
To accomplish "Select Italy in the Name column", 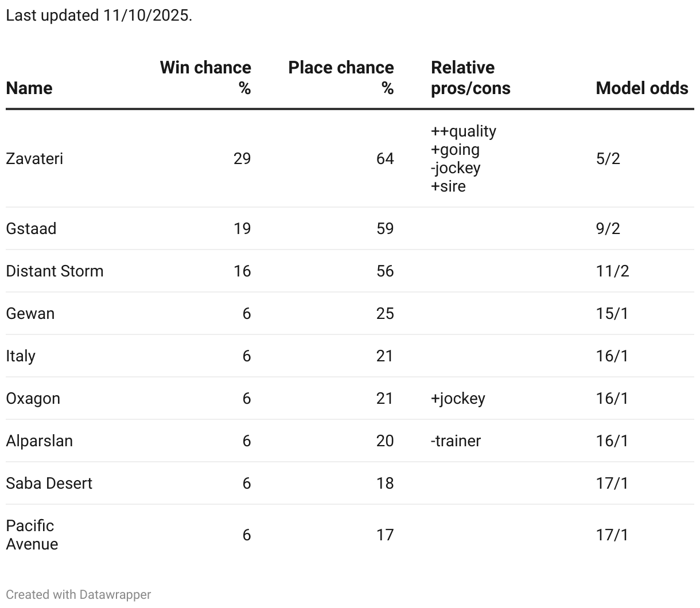I will tap(21, 356).
